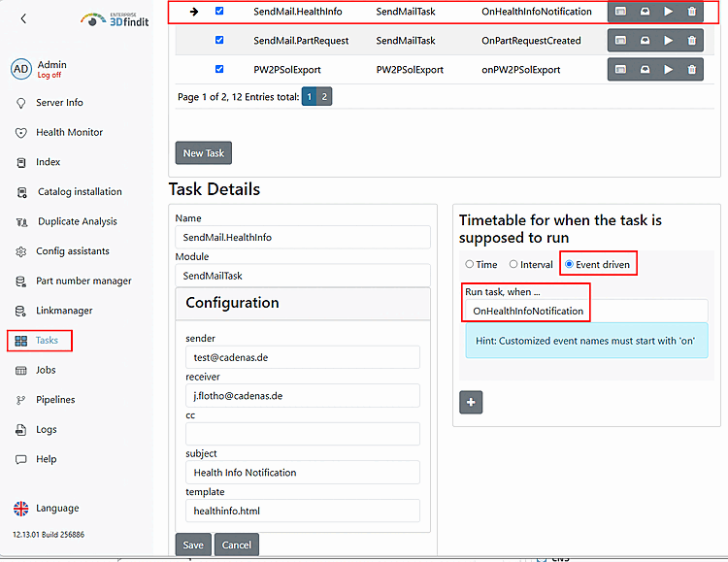Open Part number manager via its database icon
The image size is (728, 562).
21,281
